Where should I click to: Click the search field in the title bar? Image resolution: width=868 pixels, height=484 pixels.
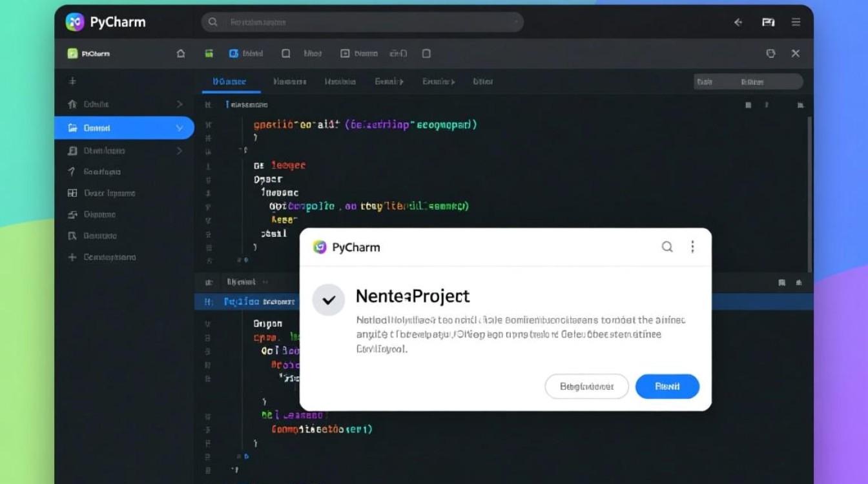pos(362,22)
